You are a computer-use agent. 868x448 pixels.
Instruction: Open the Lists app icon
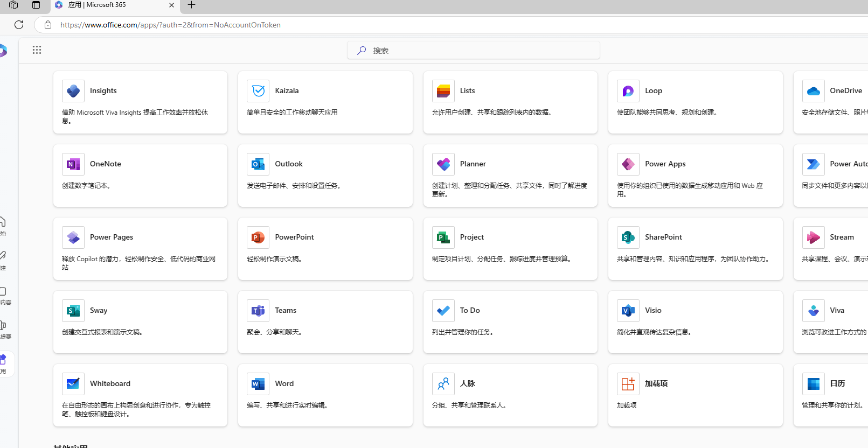[x=443, y=91]
